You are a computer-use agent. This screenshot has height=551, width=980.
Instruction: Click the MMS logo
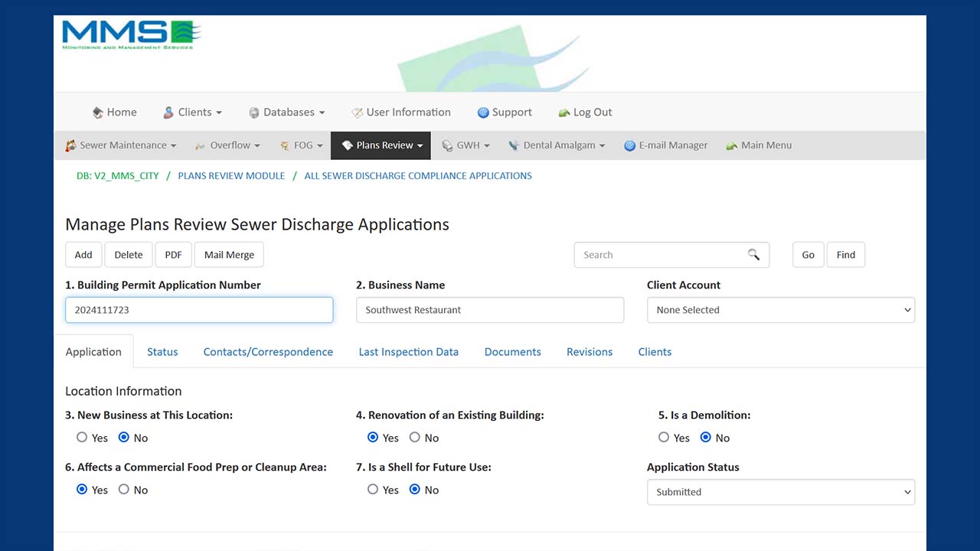tap(131, 34)
